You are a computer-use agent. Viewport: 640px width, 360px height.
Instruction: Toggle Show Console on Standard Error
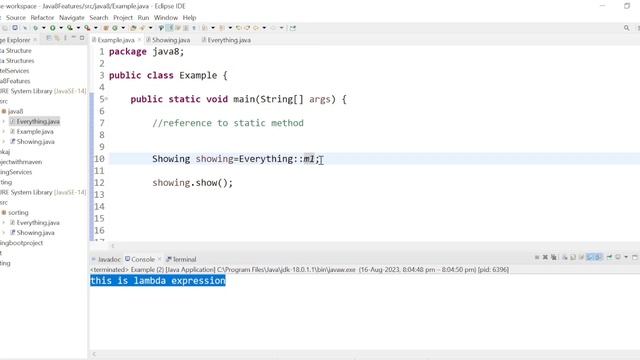(x=598, y=257)
